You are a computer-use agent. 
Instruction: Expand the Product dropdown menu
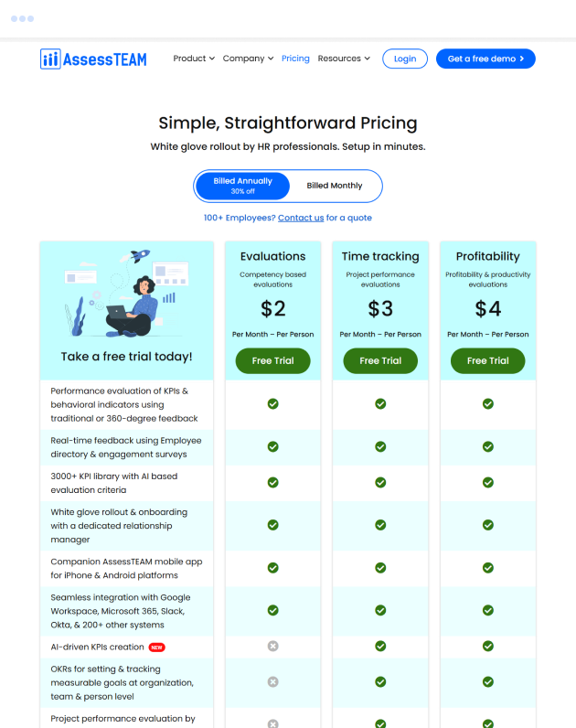(x=194, y=59)
